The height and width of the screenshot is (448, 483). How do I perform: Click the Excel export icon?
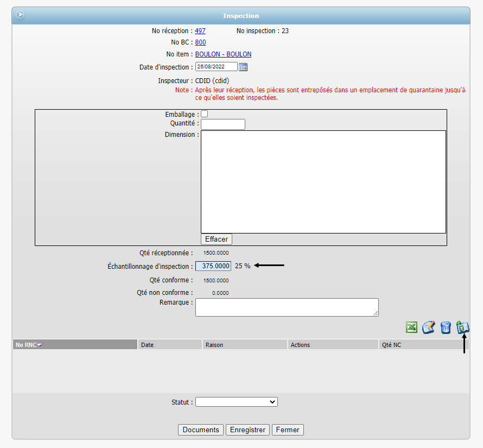coord(411,327)
